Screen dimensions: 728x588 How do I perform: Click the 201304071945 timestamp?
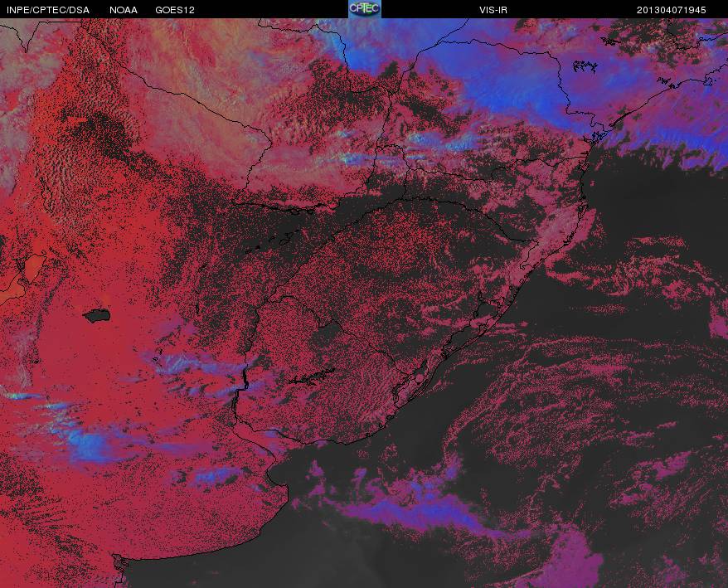(x=671, y=10)
